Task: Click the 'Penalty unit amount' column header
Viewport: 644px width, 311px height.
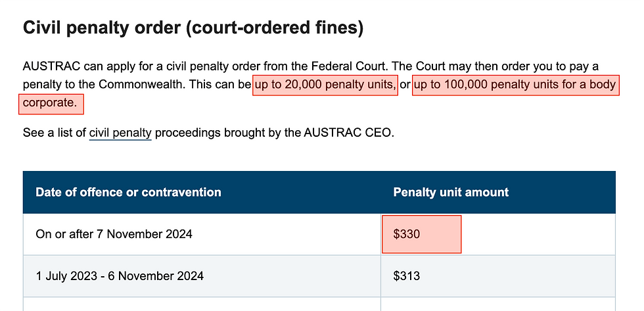Action: [451, 193]
